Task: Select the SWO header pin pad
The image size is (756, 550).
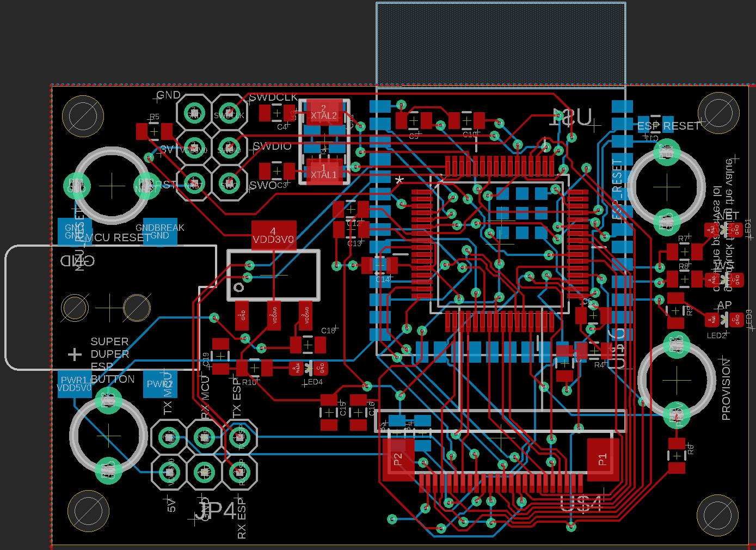Action: (229, 184)
